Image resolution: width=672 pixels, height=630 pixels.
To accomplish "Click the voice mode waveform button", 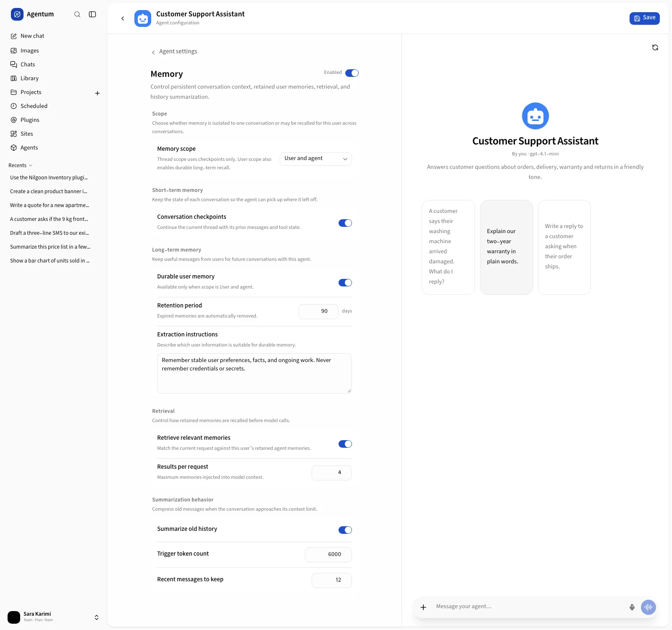I will click(648, 607).
